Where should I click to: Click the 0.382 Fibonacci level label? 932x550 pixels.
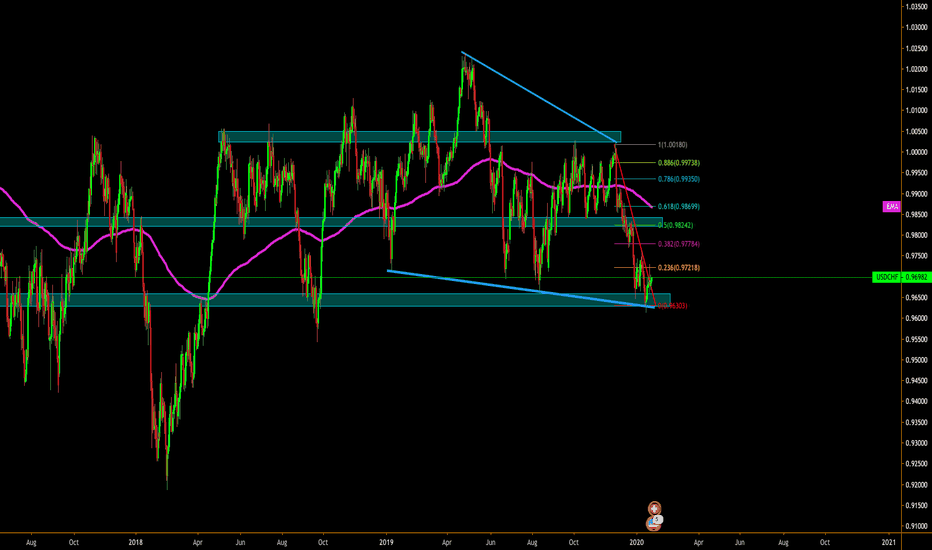(672, 244)
